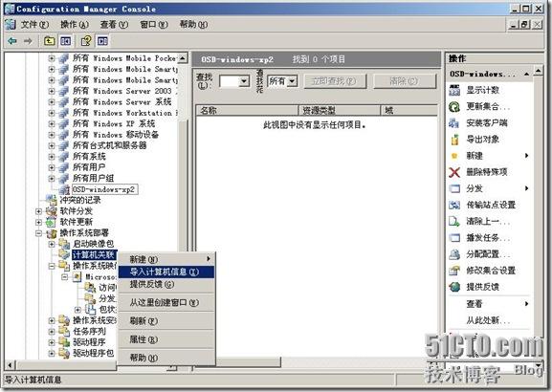
Task: Sort by the 资源类型 column header
Action: point(340,110)
